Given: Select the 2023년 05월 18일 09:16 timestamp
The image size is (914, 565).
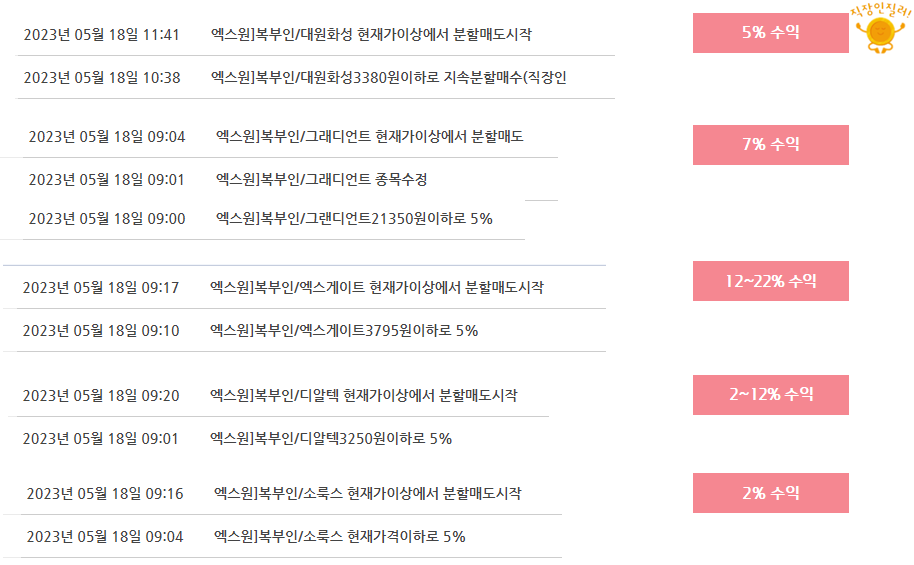Looking at the screenshot, I should tap(105, 494).
